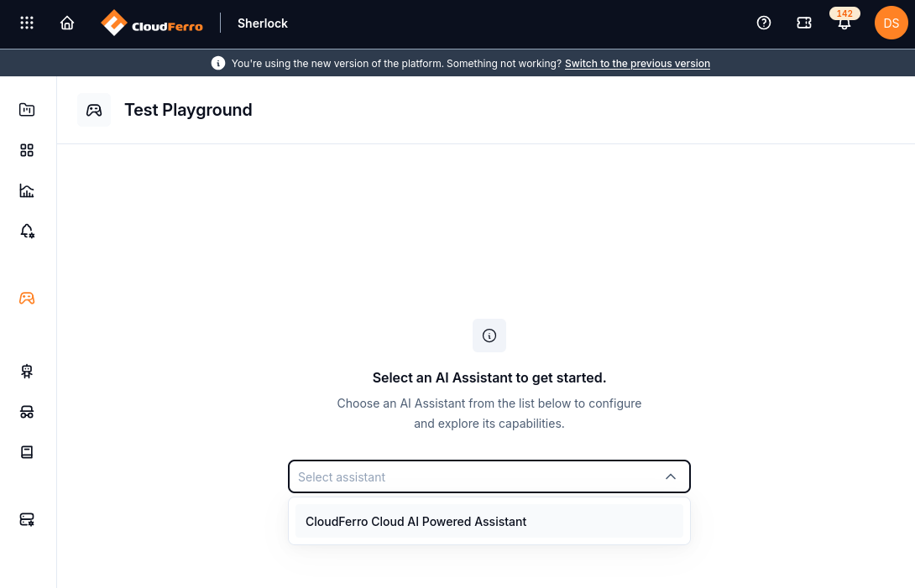Open notifications bell with 142 badge
The width and height of the screenshot is (915, 588).
tap(844, 20)
